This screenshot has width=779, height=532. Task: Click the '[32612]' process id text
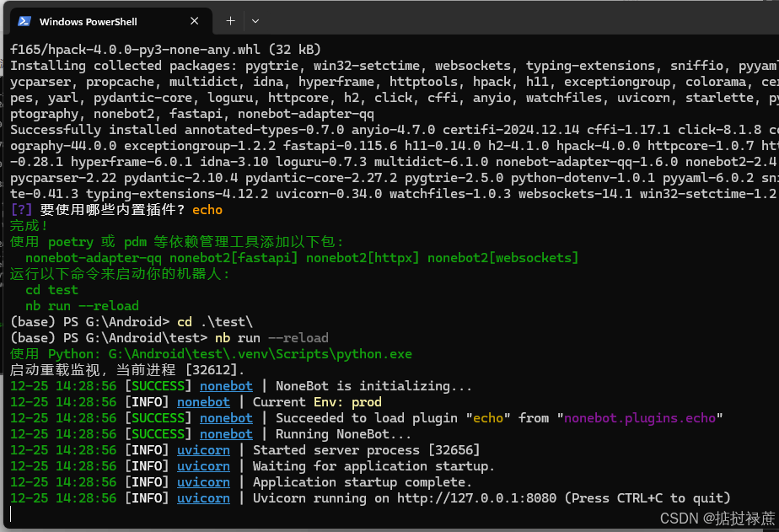click(x=211, y=370)
